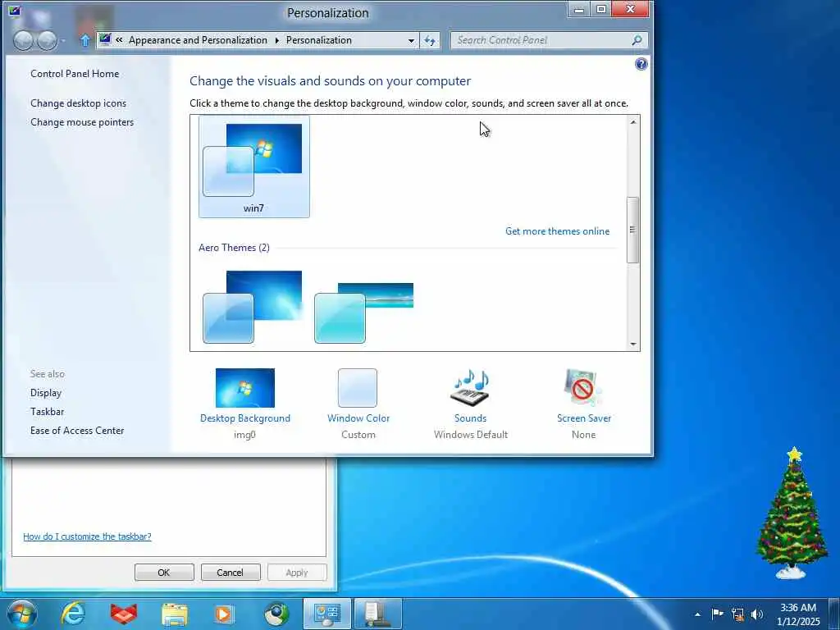Open the red fox app on taskbar
The image size is (840, 630).
(x=124, y=614)
